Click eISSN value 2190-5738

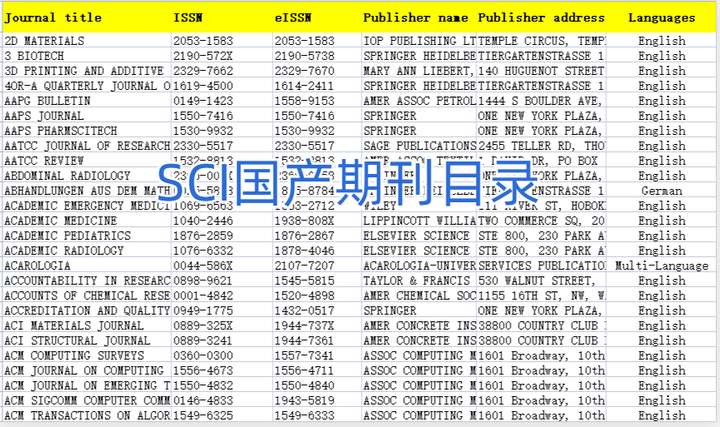tap(317, 56)
